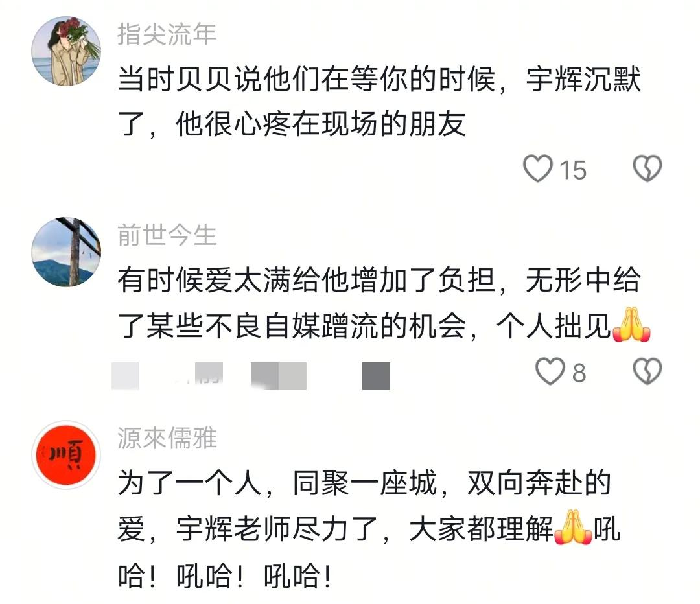The width and height of the screenshot is (700, 604).
Task: Click the lightest blurred block below 了某些
Action: [126, 376]
